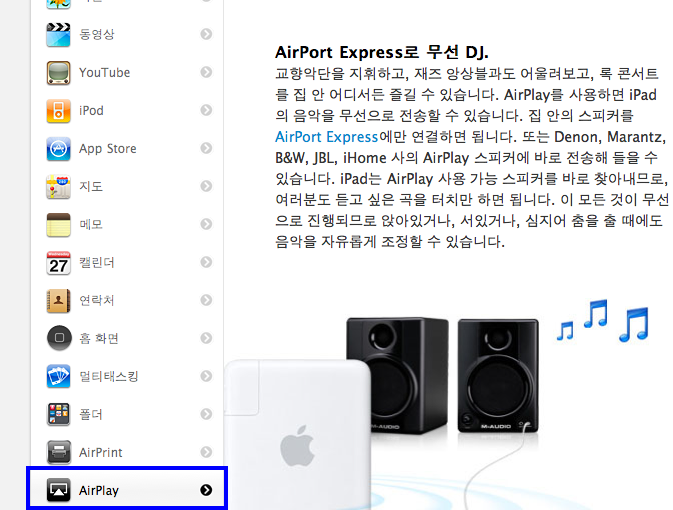
Task: Click the arrow beside 폴더
Action: click(206, 414)
